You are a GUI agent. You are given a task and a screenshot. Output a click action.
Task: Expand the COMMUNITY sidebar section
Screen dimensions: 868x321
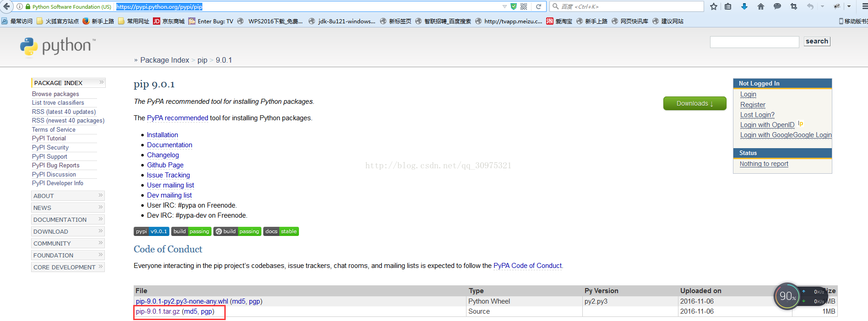[68, 243]
